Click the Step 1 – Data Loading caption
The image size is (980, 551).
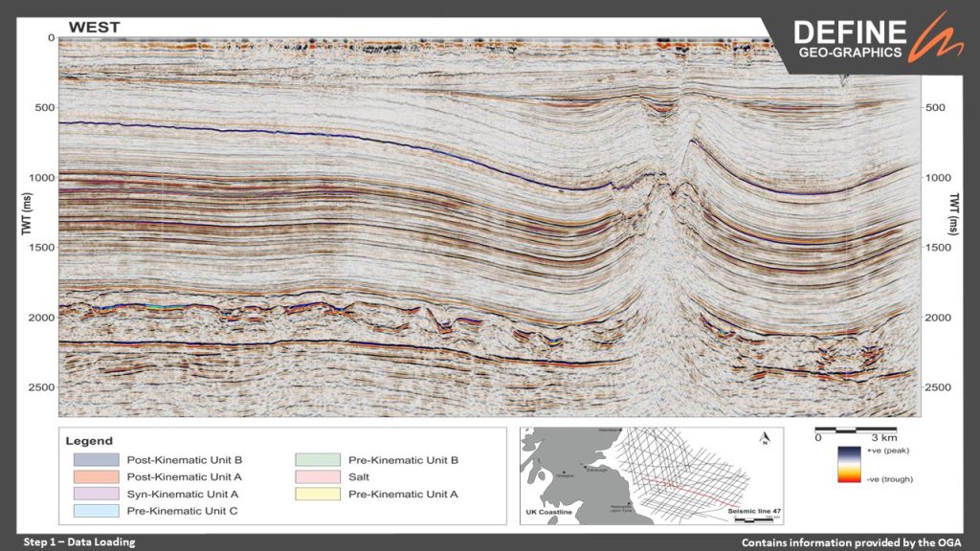pyautogui.click(x=78, y=542)
